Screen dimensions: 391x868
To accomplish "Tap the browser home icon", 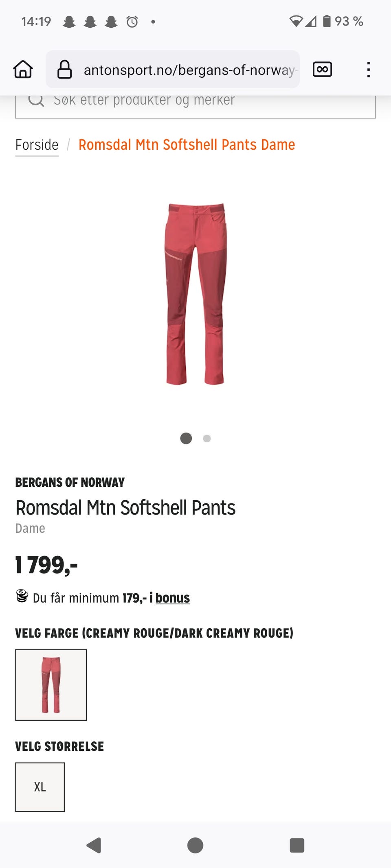I will [23, 70].
